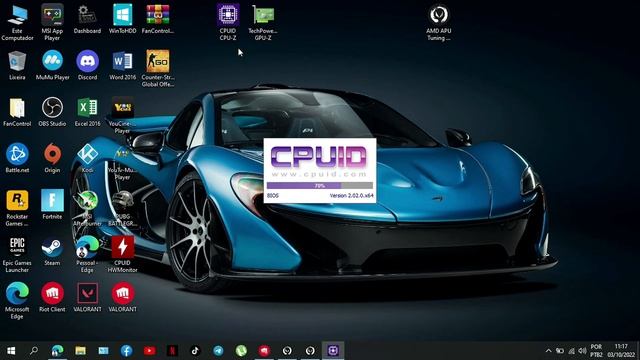This screenshot has height=360, width=640.
Task: Open Netflix from the taskbar
Action: (172, 351)
